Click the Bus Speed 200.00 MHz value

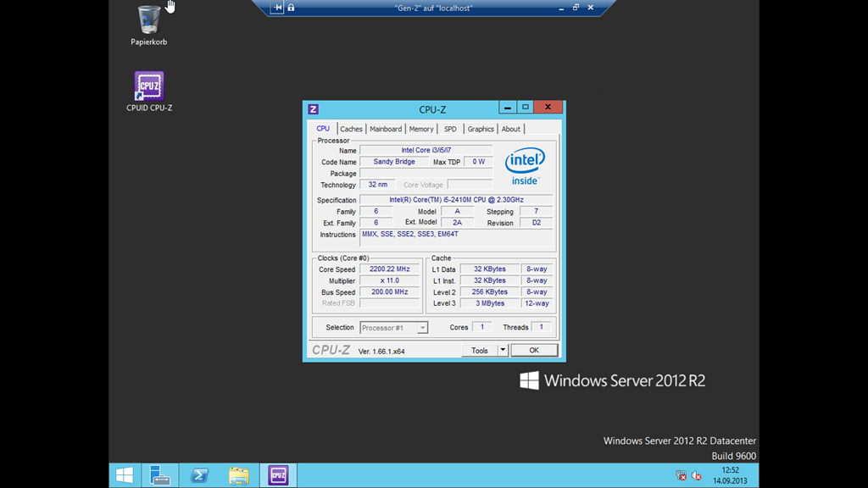pos(390,291)
